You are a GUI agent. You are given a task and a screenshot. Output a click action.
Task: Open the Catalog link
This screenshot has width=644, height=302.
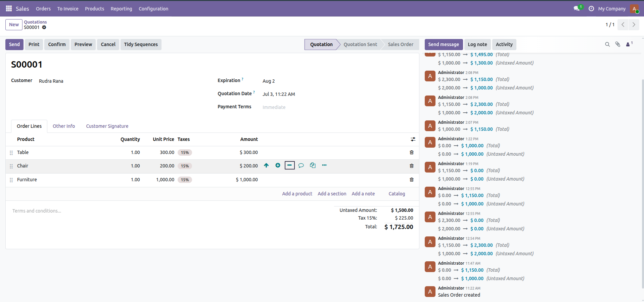397,194
